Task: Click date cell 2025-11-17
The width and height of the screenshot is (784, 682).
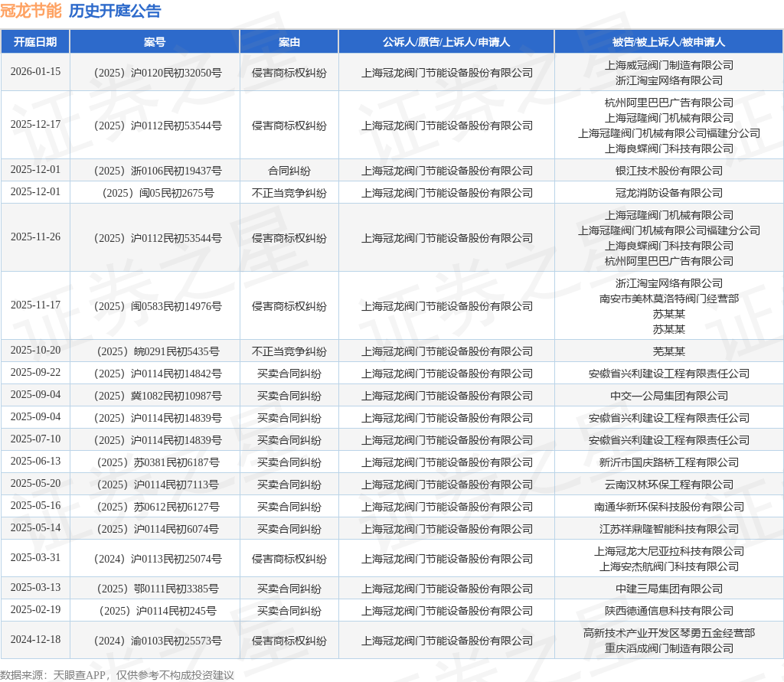Action: point(35,305)
